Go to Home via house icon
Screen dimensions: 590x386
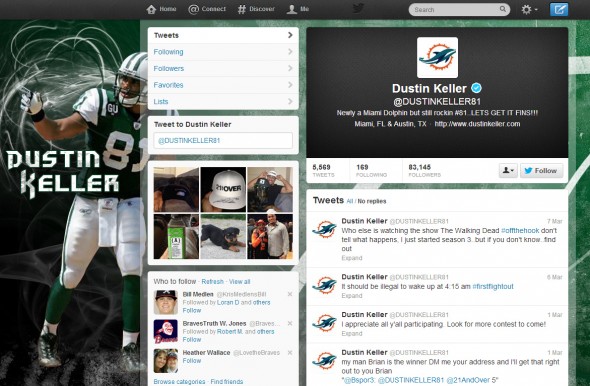pyautogui.click(x=151, y=9)
